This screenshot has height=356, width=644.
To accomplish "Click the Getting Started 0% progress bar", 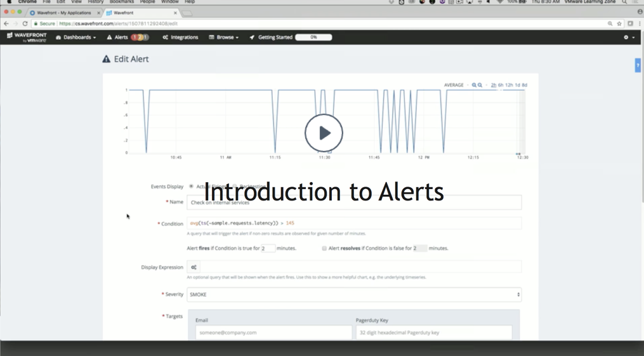I will coord(313,37).
